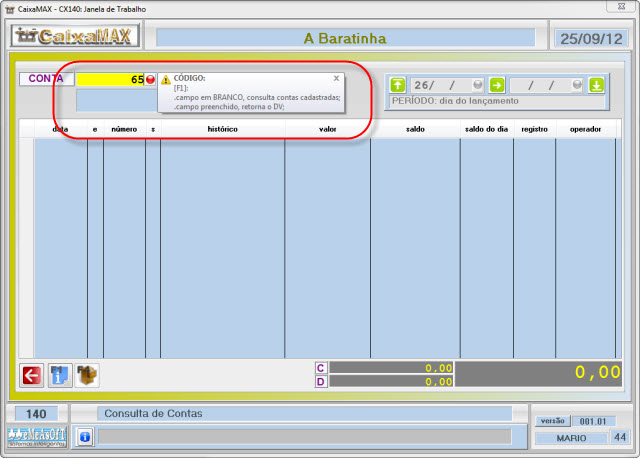The width and height of the screenshot is (640, 458).
Task: Open the end date picker dropdown
Action: pyautogui.click(x=577, y=85)
